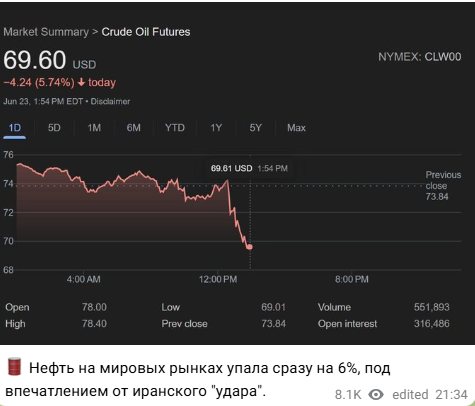Click the views eye icon
475x406 pixels.
[376, 395]
